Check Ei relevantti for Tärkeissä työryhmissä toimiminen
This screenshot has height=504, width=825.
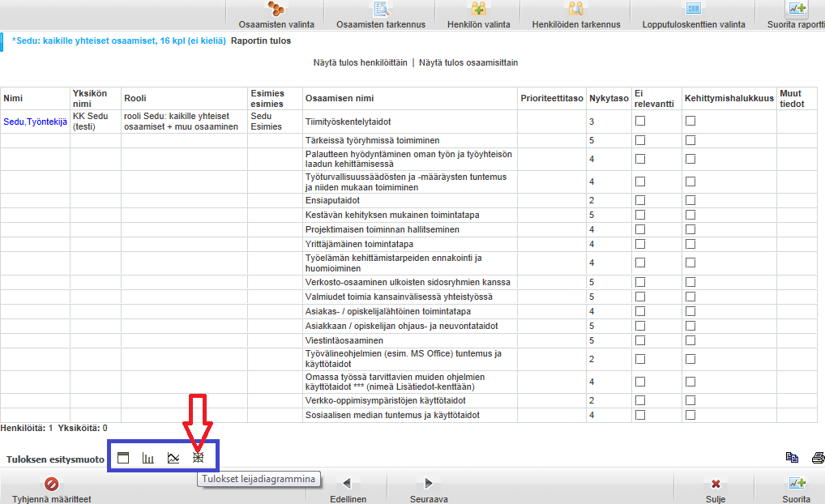click(x=639, y=140)
